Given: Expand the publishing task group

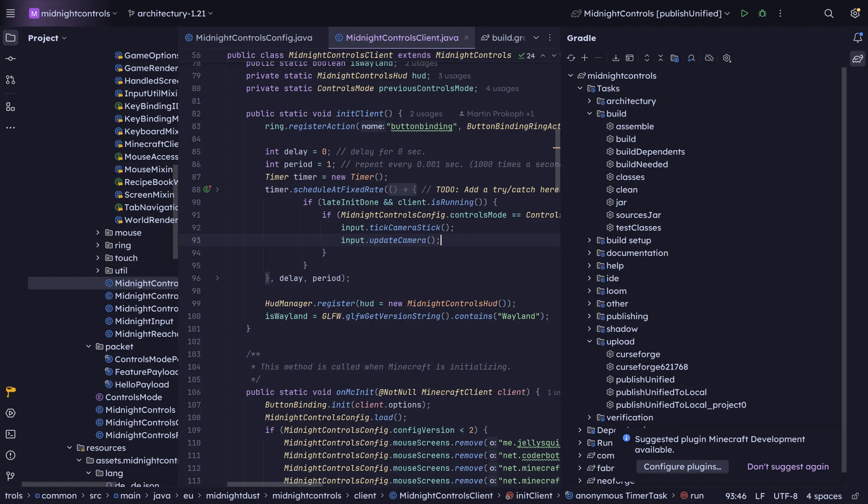Looking at the screenshot, I should (x=589, y=316).
